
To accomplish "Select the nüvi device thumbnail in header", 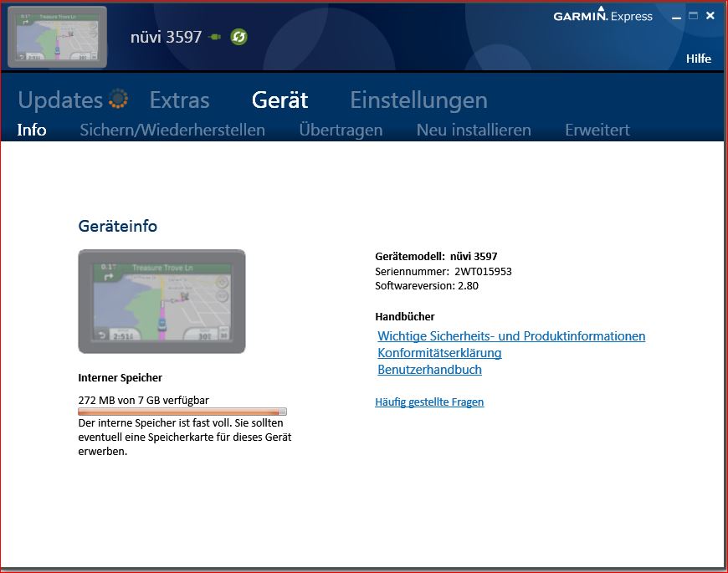I will [x=57, y=37].
